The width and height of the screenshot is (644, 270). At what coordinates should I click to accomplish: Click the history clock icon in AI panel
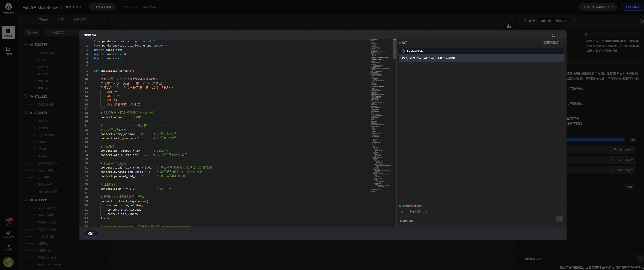[x=642, y=21]
